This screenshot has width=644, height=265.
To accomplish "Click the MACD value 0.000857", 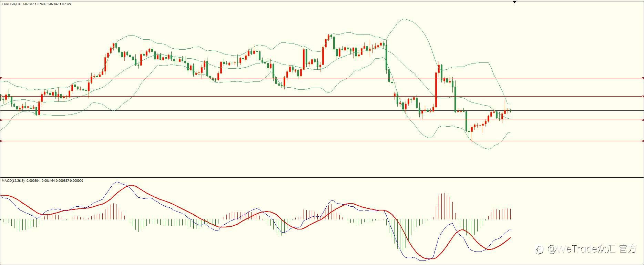I will 62,181.
